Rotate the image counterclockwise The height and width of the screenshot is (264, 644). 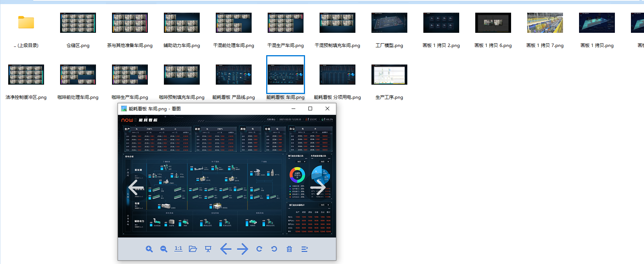point(274,249)
